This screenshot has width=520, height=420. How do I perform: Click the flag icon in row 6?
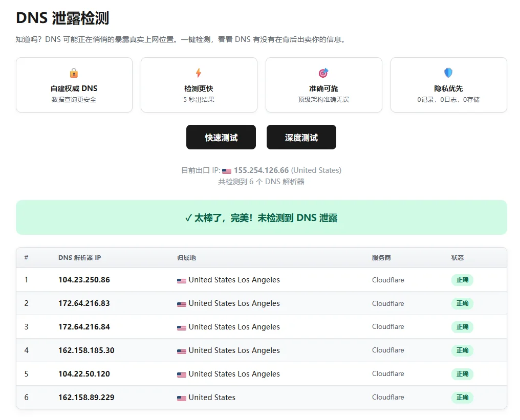(x=181, y=399)
